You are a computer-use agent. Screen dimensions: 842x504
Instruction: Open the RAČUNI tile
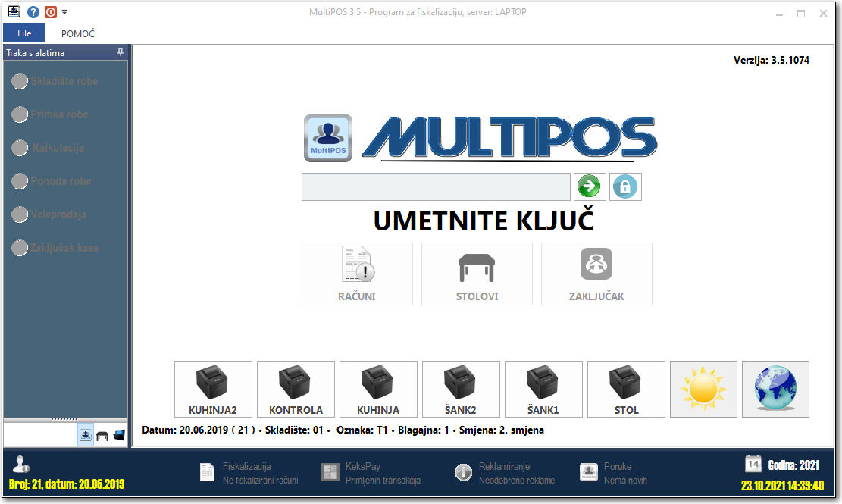(x=357, y=274)
